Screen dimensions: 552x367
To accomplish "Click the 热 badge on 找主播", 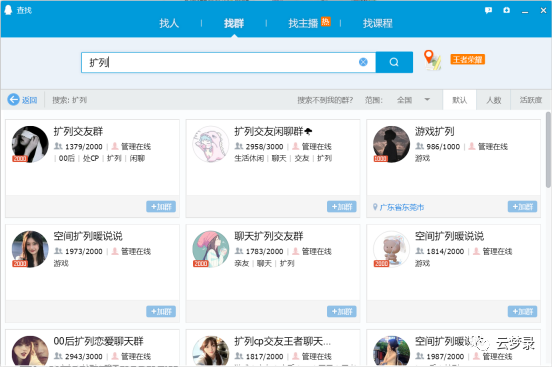I will pyautogui.click(x=326, y=21).
